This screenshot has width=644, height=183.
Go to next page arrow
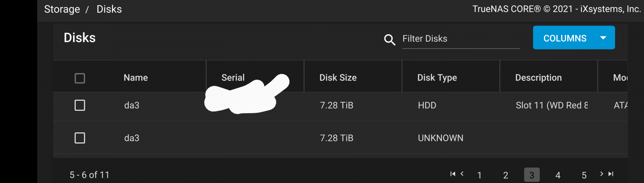tap(601, 174)
